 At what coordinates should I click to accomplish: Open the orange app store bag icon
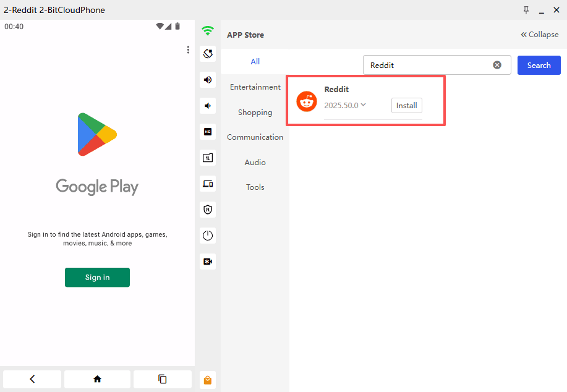pos(208,380)
